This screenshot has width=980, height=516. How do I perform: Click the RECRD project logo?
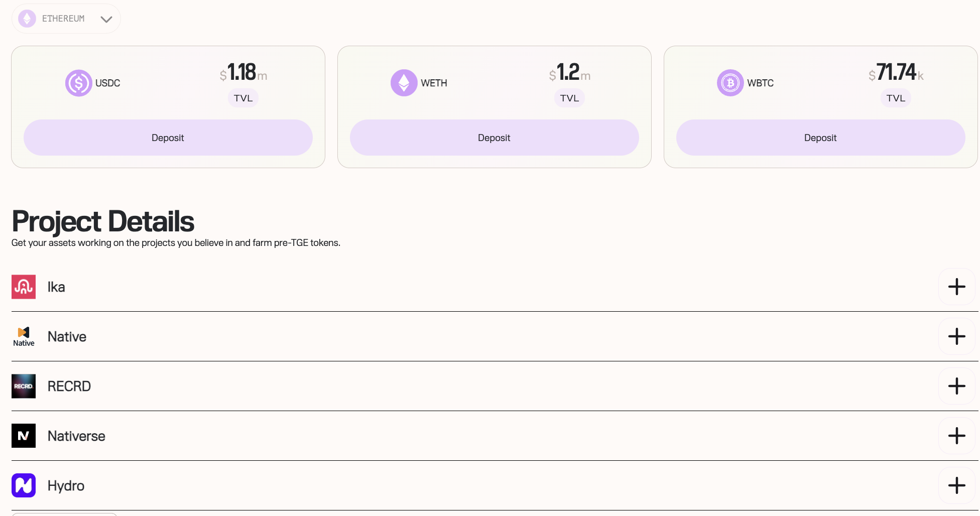click(x=24, y=386)
